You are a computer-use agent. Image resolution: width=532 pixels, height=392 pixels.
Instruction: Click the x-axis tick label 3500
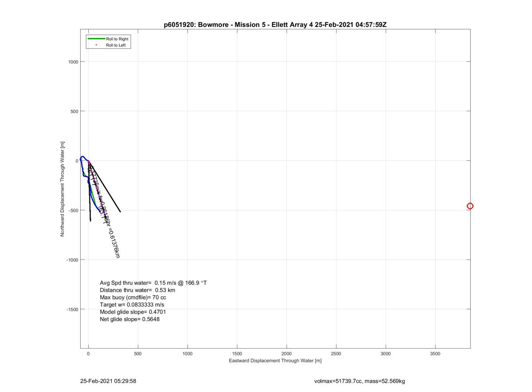pyautogui.click(x=435, y=353)
